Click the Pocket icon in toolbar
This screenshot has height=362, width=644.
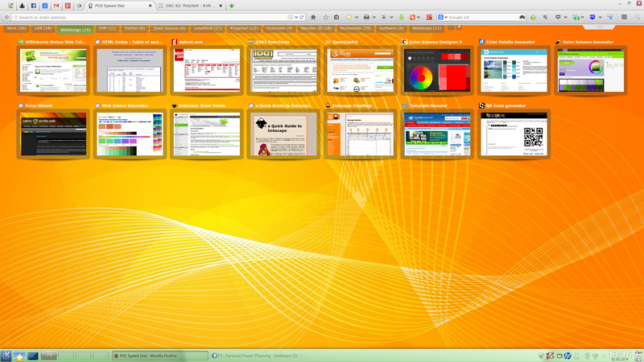(558, 17)
